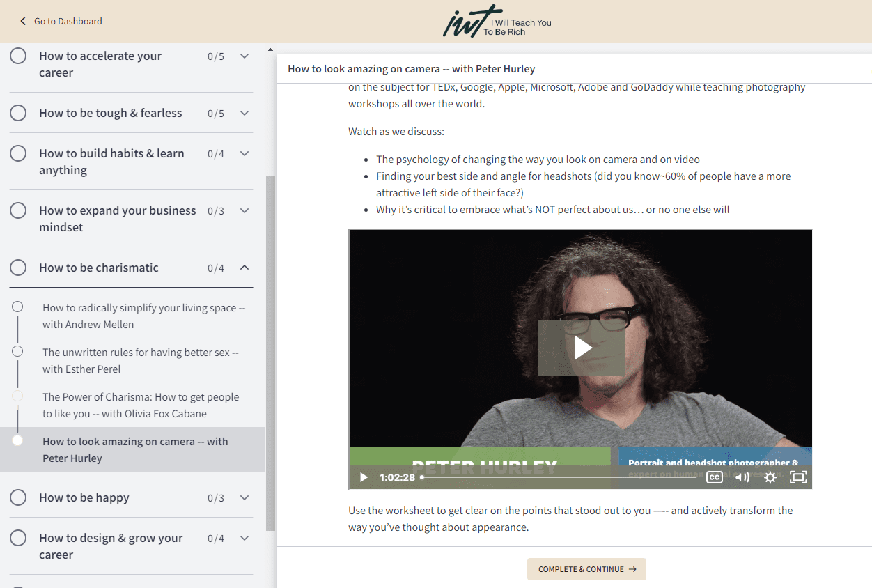
Task: Expand 'How to design & grow your career' chevron
Action: click(x=244, y=538)
